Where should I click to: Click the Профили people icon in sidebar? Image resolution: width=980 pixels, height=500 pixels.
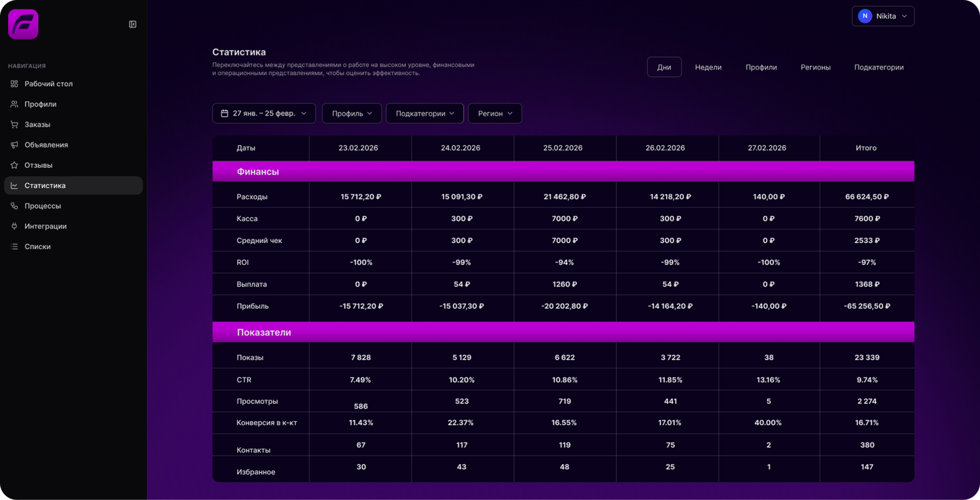click(15, 104)
